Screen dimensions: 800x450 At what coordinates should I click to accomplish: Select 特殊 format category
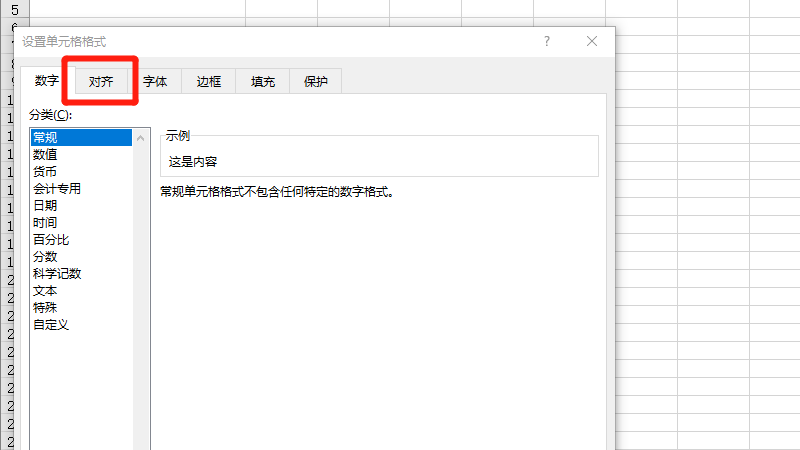[82, 308]
